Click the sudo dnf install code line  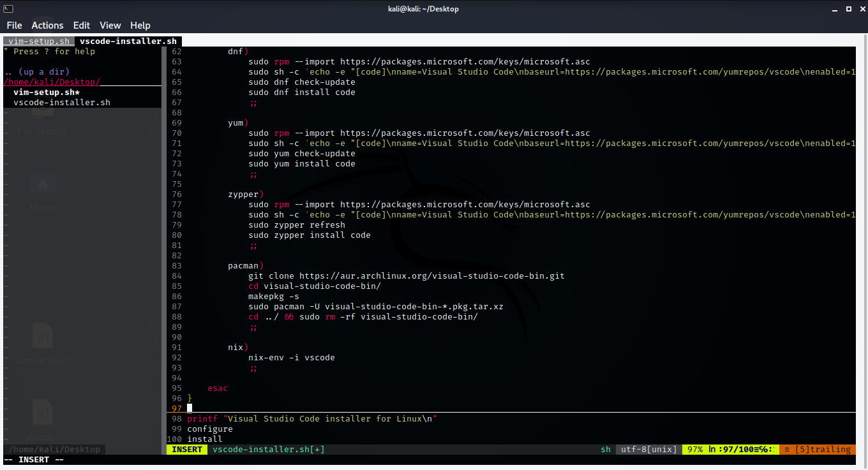tap(302, 92)
